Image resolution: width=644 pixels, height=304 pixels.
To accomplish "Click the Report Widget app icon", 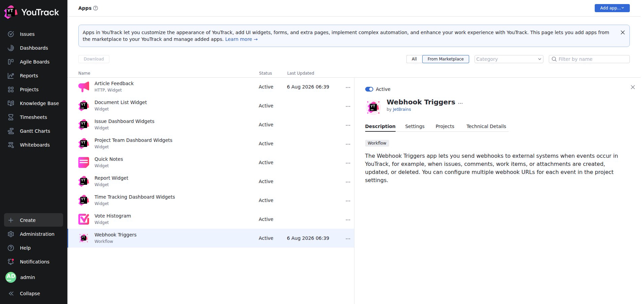I will (x=84, y=181).
